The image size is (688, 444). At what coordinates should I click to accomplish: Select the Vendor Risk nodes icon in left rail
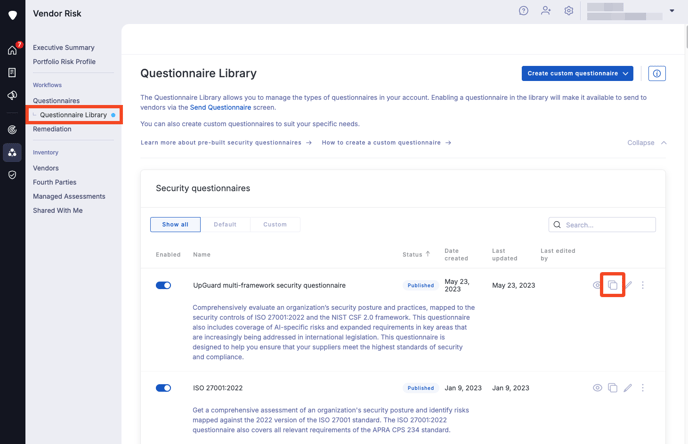pyautogui.click(x=12, y=153)
